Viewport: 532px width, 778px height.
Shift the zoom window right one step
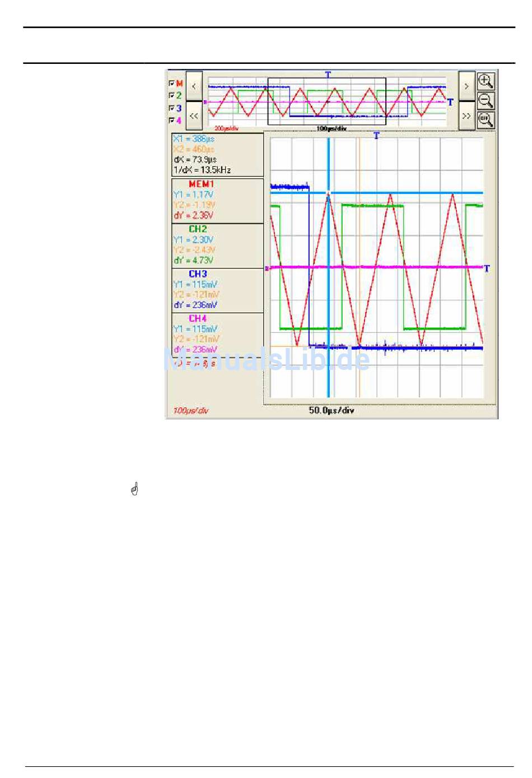[x=466, y=86]
